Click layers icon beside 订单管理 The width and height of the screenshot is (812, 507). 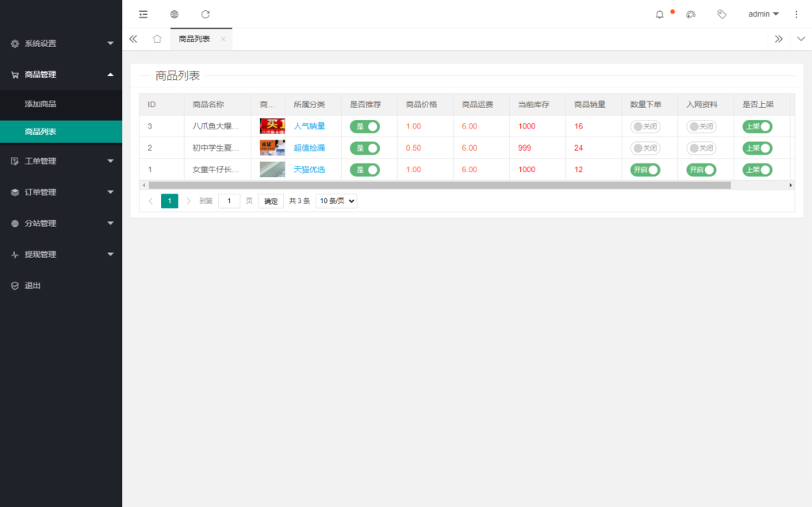tap(15, 192)
